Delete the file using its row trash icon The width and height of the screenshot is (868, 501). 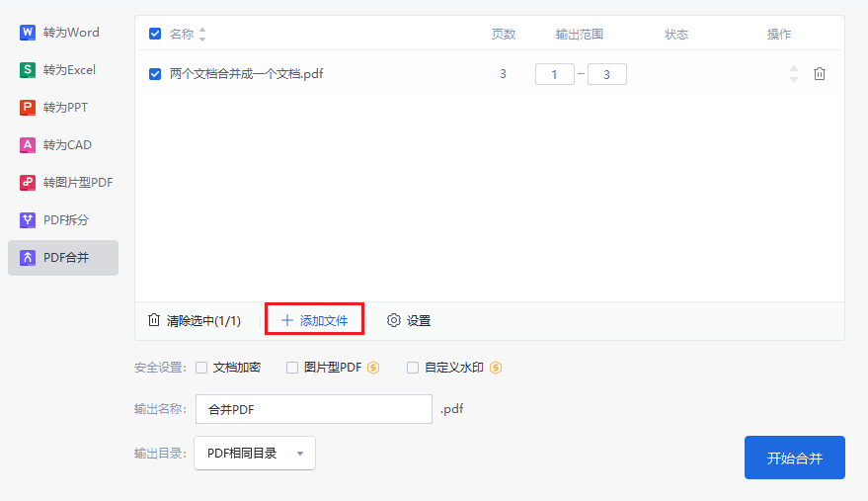[820, 74]
